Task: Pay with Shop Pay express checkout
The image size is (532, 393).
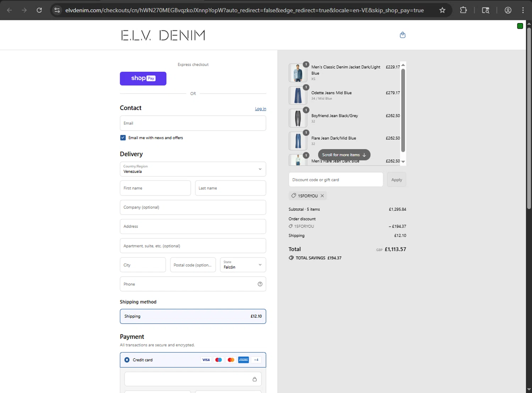Action: [143, 78]
